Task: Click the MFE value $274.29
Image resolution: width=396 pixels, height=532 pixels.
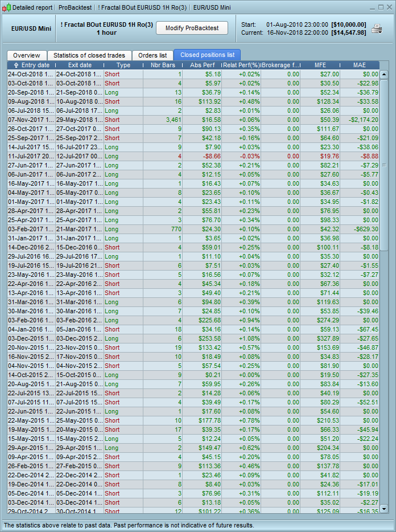Action: pyautogui.click(x=328, y=320)
